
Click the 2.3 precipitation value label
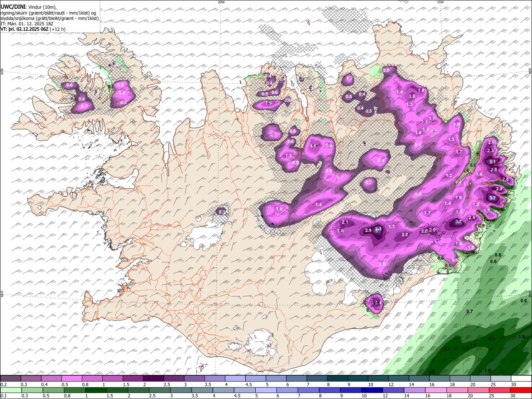(490, 150)
